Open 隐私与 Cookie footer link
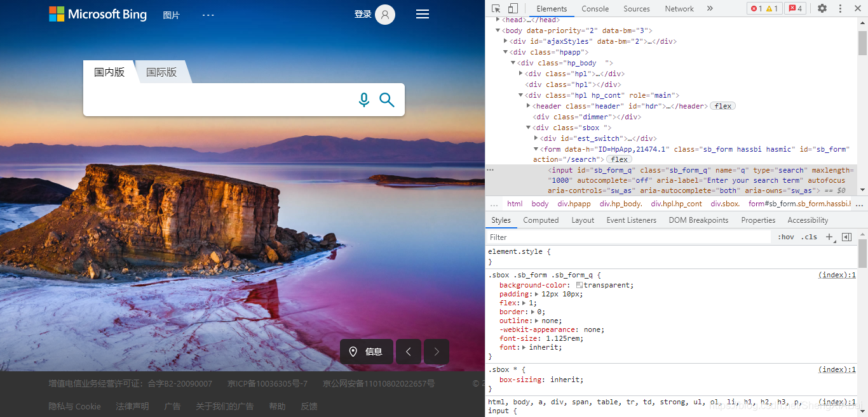Viewport: 868px width, 417px height. point(75,406)
